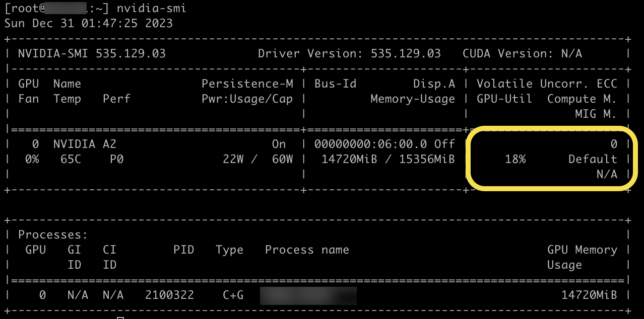Click the 22W / 60W power reading
Viewport: 644px width, 319px height.
pos(258,159)
